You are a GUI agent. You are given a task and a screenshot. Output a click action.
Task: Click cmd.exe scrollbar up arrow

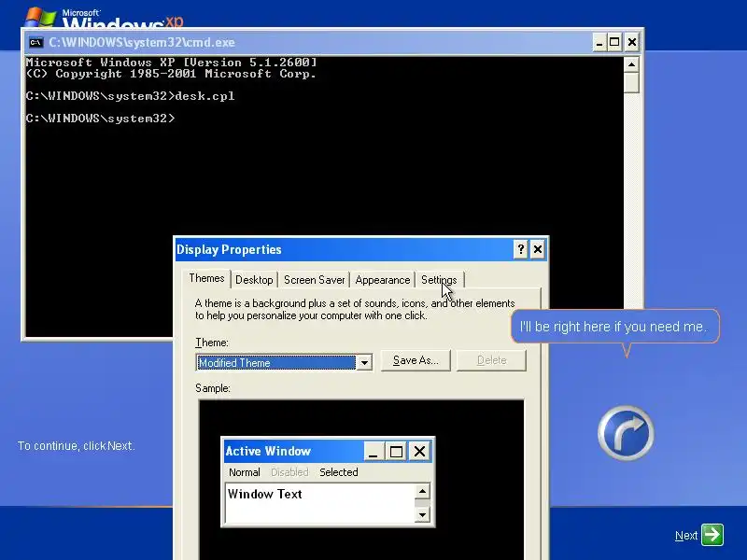pos(631,64)
